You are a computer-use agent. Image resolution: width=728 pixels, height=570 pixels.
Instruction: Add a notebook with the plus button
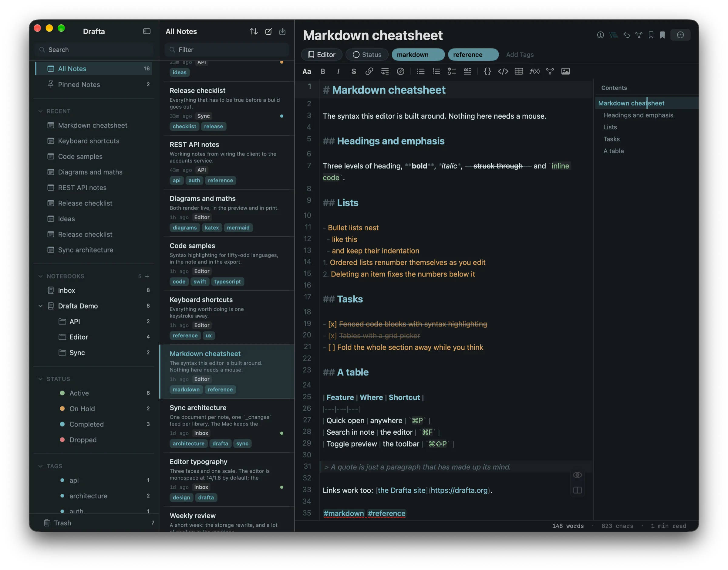point(147,276)
